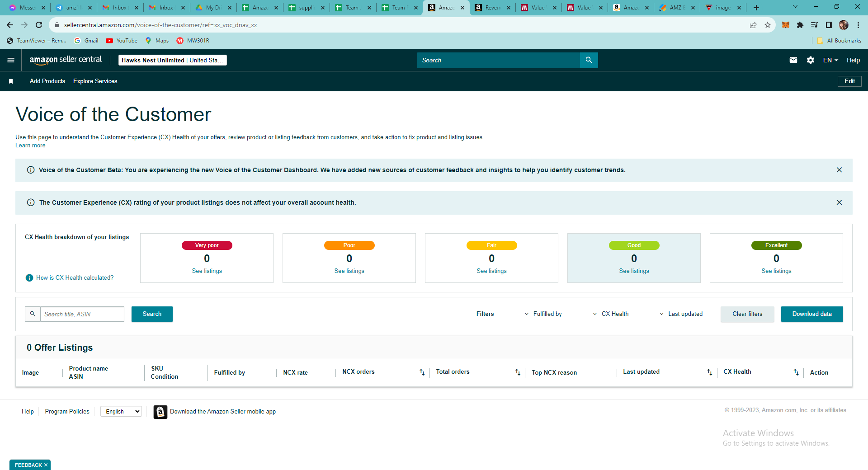Open How is CX Health calculated link
The height and width of the screenshot is (470, 868).
(75, 278)
